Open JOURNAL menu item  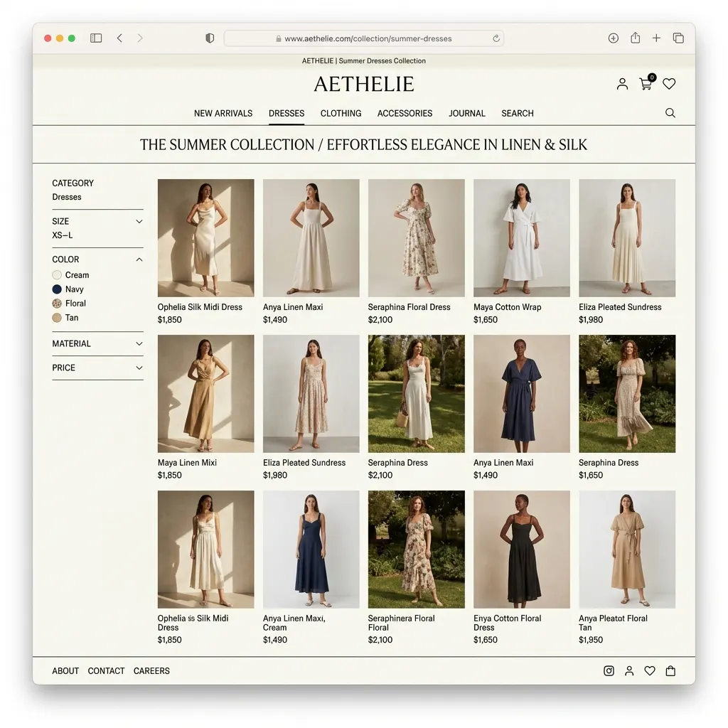pyautogui.click(x=467, y=113)
